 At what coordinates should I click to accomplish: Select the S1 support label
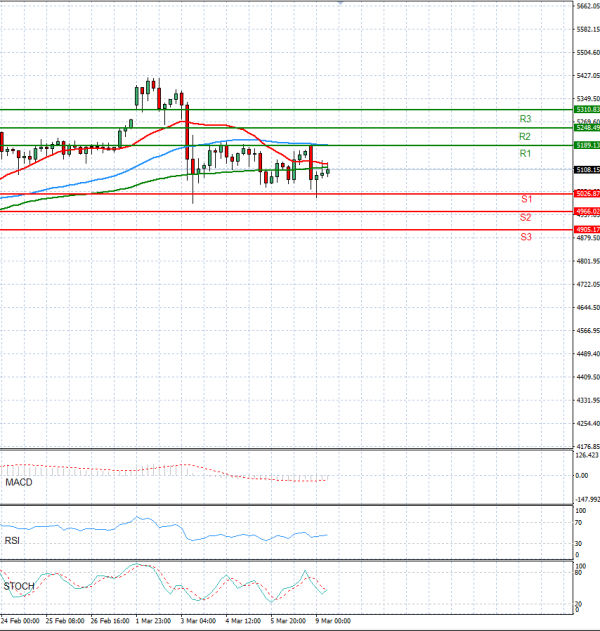tap(525, 200)
